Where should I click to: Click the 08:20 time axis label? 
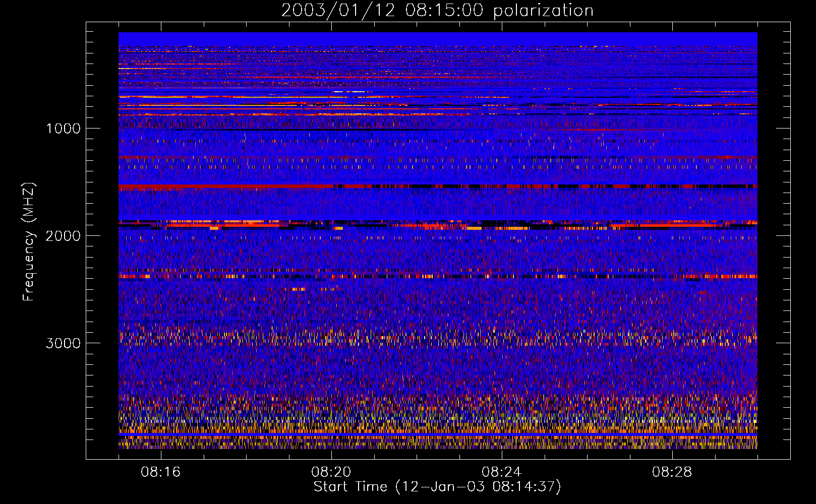[x=331, y=472]
